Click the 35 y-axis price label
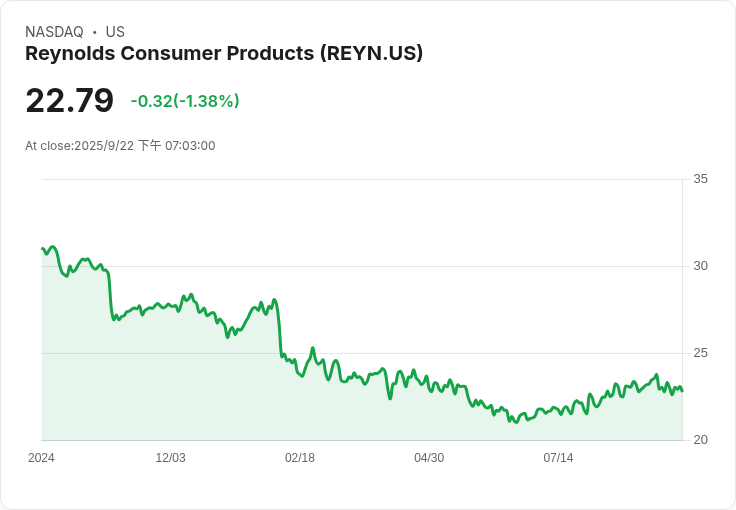The width and height of the screenshot is (736, 510). 700,179
